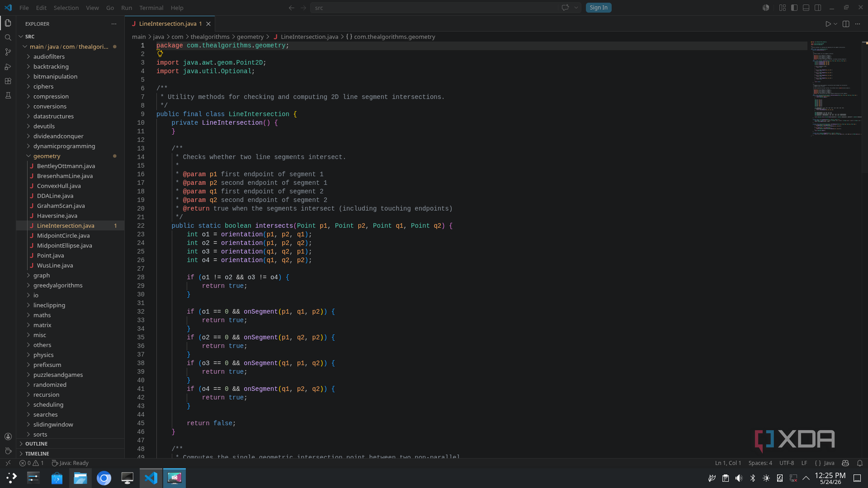The width and height of the screenshot is (868, 488).
Task: Open the Accounts icon in the activity bar
Action: [8, 436]
